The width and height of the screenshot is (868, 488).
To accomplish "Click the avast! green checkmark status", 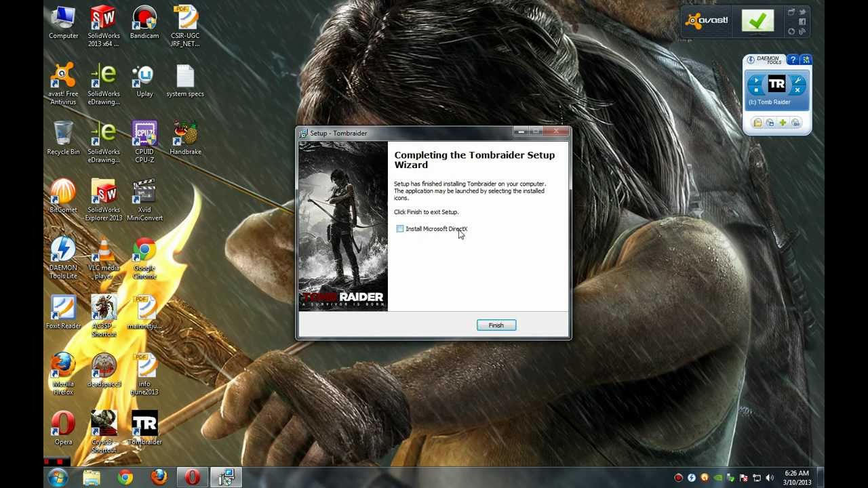I will tap(757, 21).
